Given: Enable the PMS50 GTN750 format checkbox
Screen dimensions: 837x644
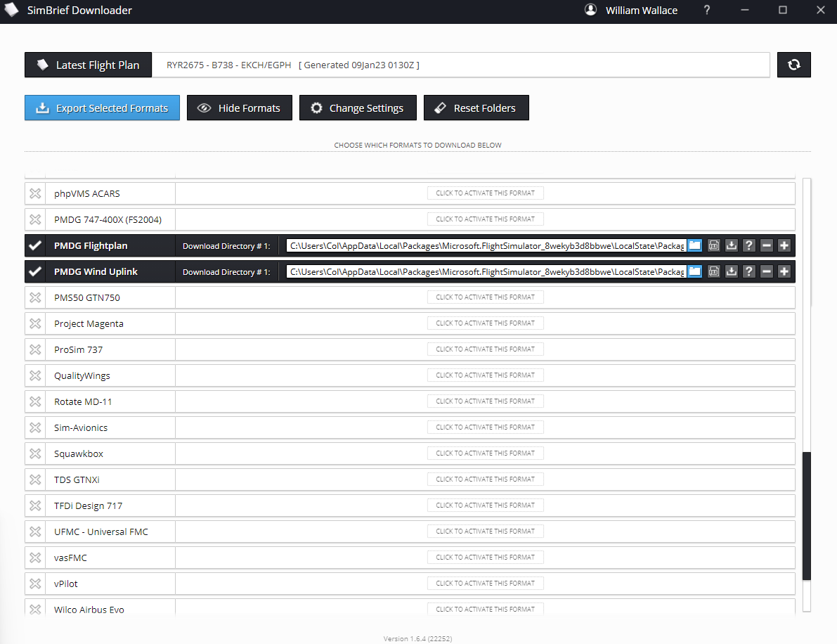Looking at the screenshot, I should (x=35, y=297).
